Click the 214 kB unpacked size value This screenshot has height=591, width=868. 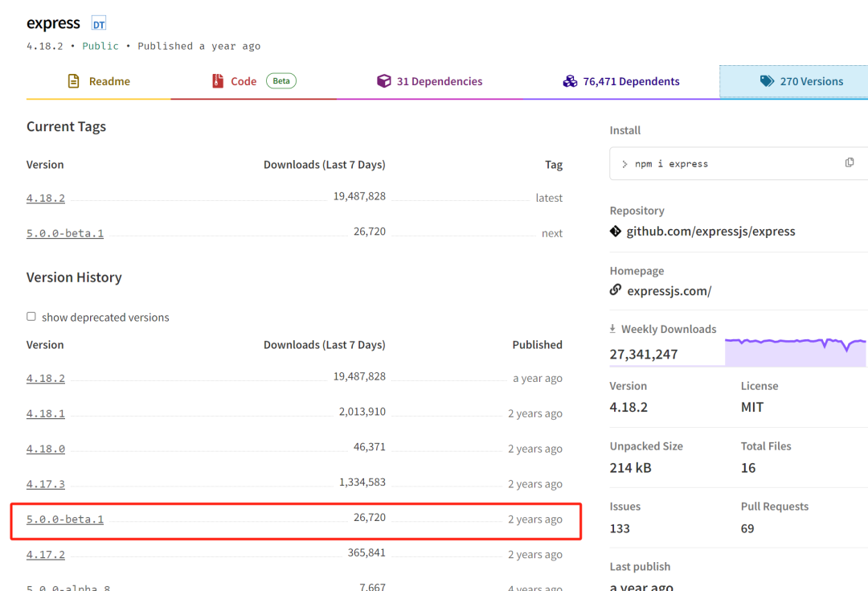[x=631, y=467]
